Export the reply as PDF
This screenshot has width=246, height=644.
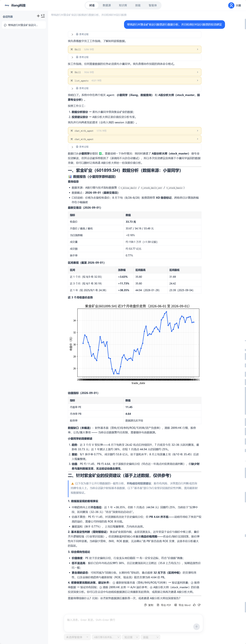point(164,605)
